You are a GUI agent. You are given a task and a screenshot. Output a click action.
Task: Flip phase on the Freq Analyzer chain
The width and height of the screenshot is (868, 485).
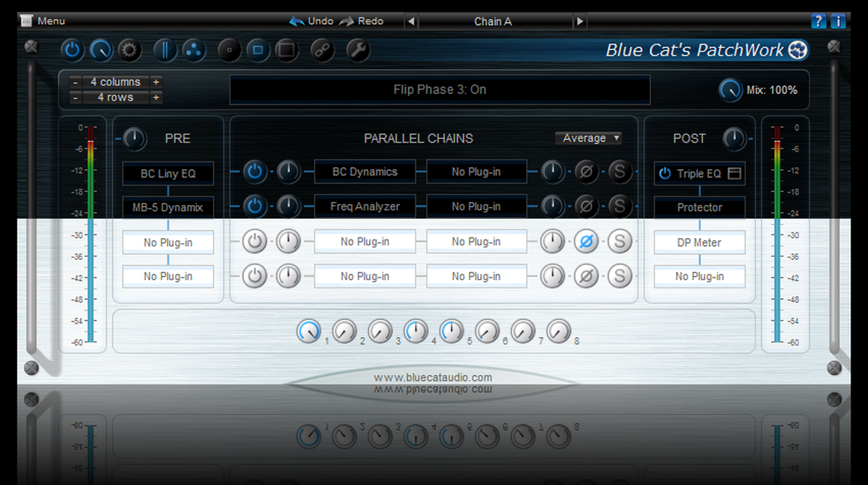587,207
